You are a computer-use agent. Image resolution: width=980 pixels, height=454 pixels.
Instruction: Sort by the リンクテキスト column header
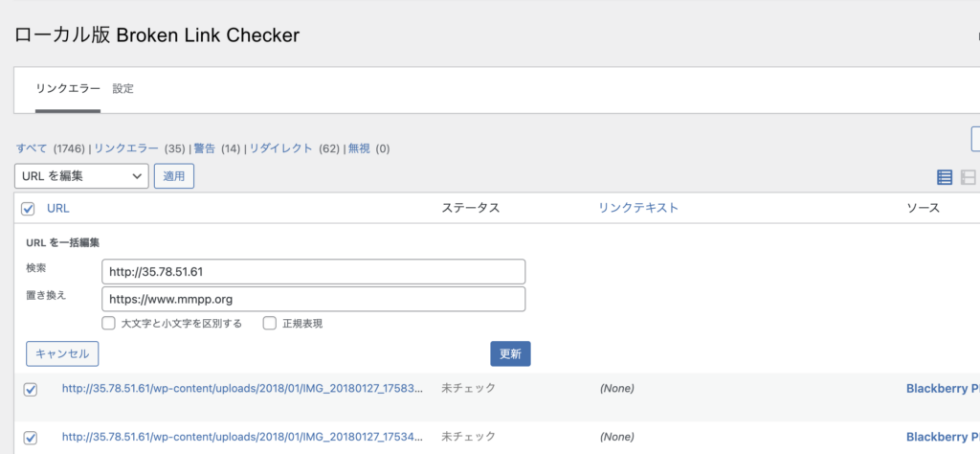click(x=637, y=208)
